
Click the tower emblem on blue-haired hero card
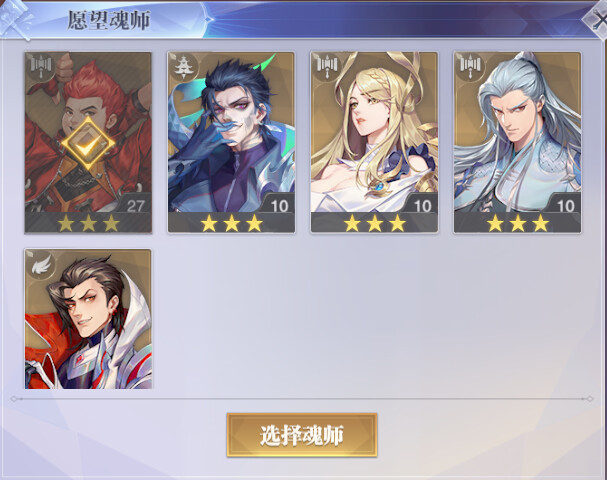(183, 66)
